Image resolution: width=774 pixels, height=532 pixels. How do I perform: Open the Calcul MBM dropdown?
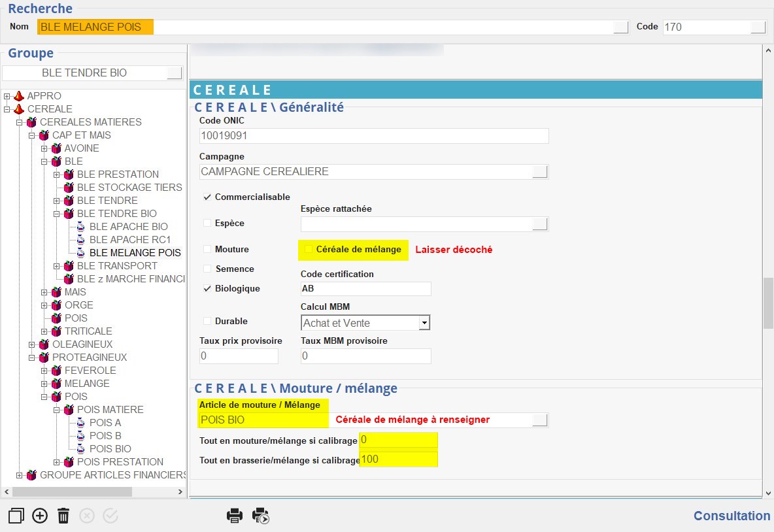coord(424,323)
